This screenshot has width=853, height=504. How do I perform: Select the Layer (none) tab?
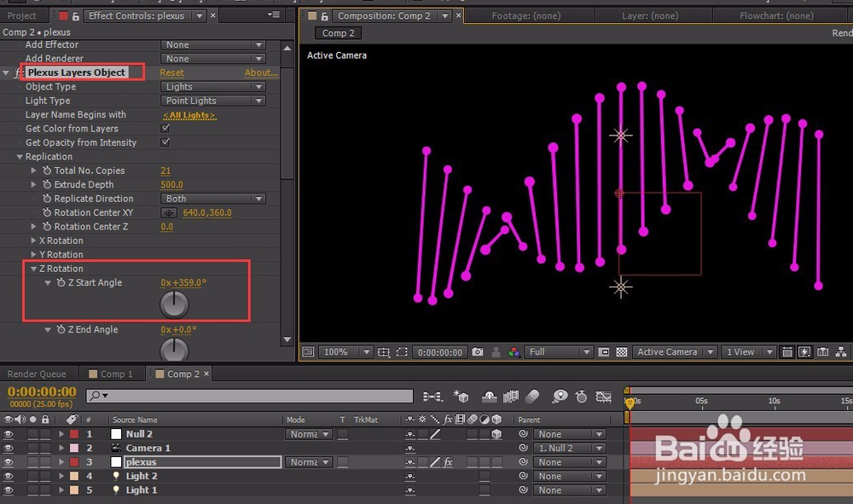point(650,15)
